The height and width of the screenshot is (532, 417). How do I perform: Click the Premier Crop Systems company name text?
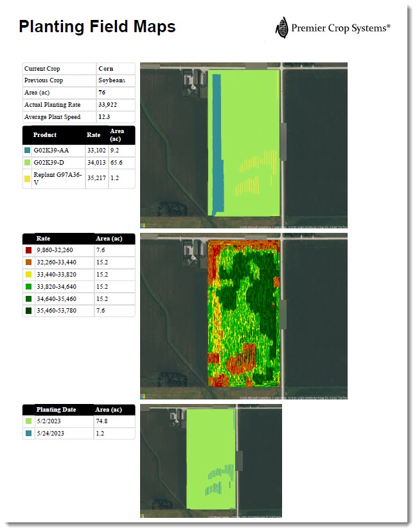tap(341, 28)
